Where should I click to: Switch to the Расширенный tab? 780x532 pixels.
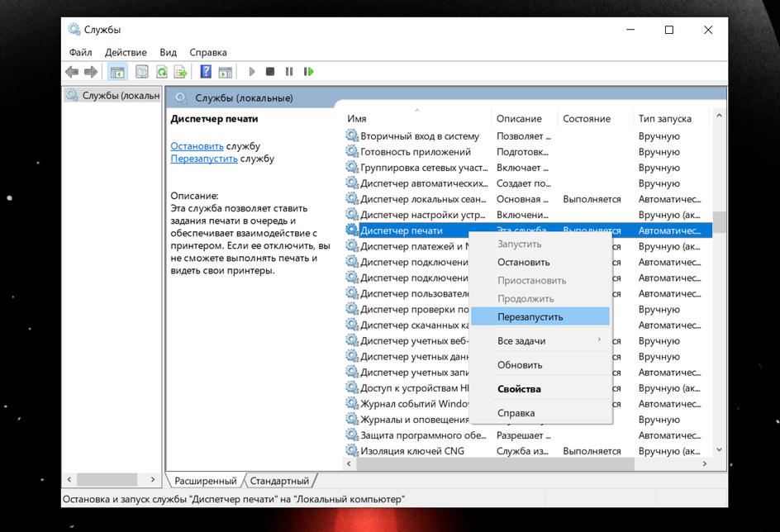click(x=206, y=481)
